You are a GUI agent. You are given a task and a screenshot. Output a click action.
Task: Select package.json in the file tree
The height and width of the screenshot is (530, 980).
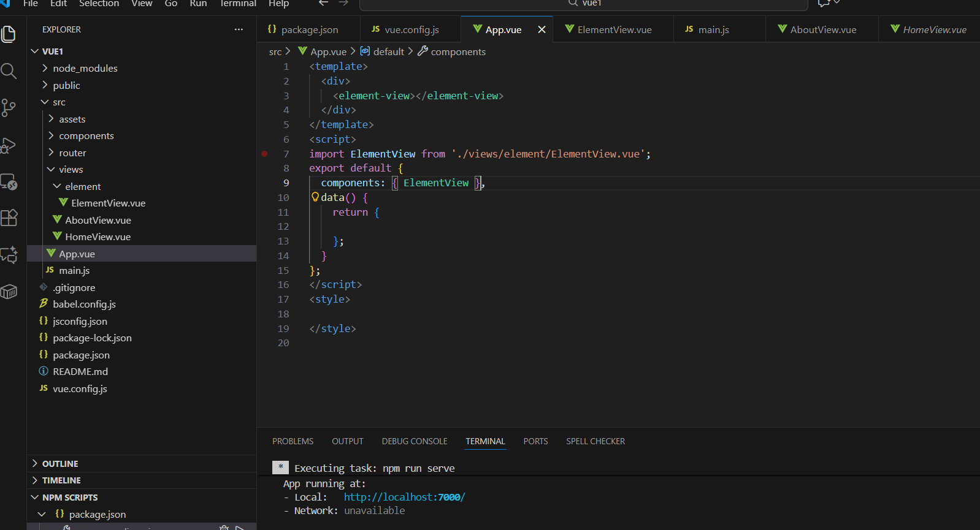tap(81, 355)
